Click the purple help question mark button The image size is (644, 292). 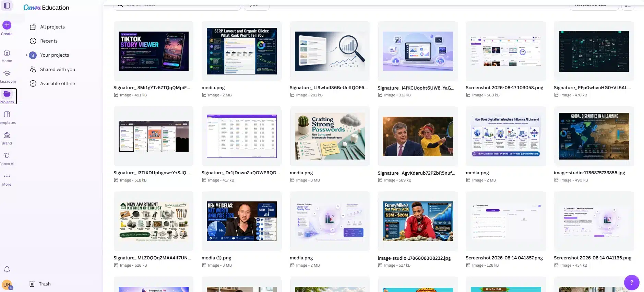coord(632,283)
